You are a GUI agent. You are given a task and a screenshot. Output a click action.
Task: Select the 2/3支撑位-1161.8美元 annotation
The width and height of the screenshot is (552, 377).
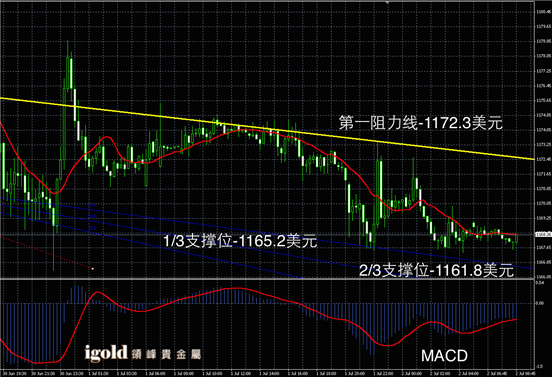(x=437, y=270)
